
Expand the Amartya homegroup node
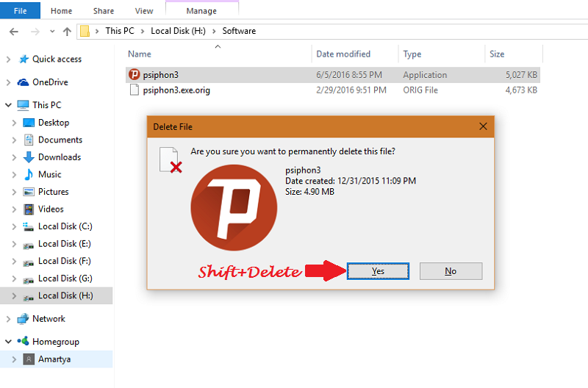[x=14, y=359]
